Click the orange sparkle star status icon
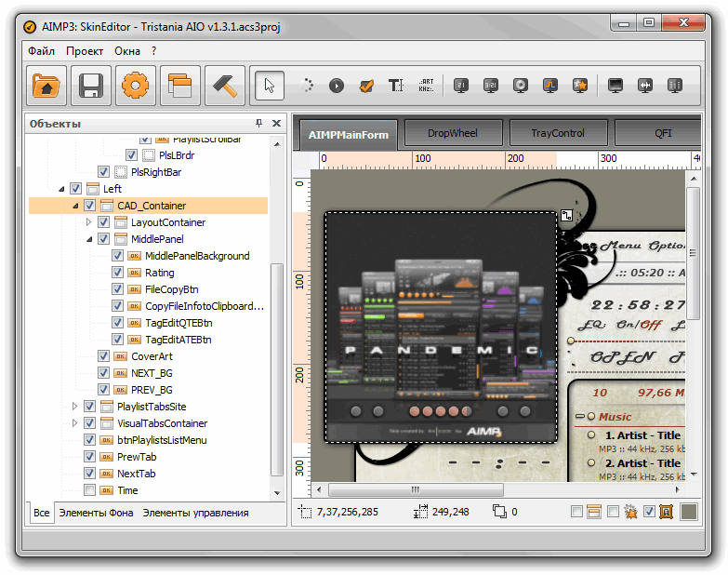The height and width of the screenshot is (575, 728). 630,512
